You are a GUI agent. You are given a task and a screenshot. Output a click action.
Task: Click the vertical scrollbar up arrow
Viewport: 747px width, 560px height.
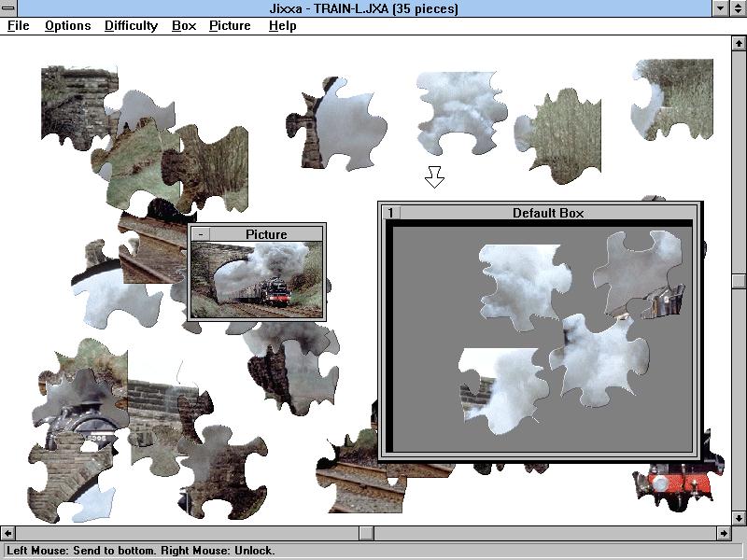739,43
